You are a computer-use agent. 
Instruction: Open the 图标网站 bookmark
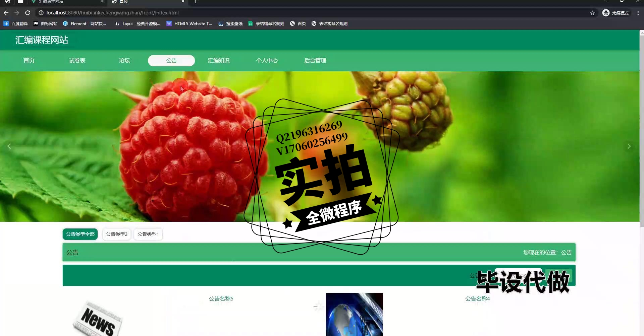(45, 23)
